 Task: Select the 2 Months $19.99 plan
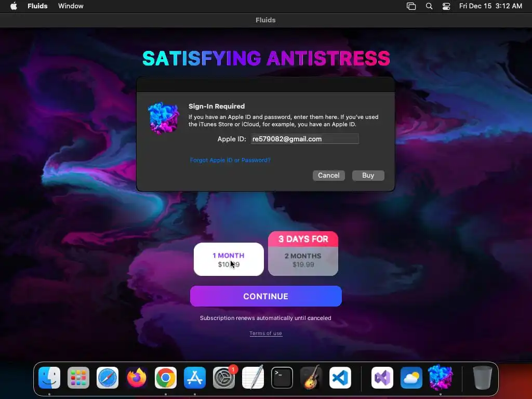tap(303, 261)
